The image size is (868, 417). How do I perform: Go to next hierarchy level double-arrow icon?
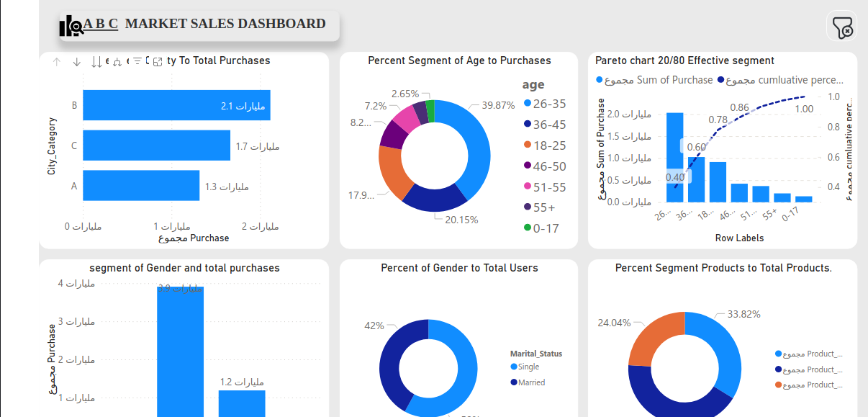(x=97, y=62)
